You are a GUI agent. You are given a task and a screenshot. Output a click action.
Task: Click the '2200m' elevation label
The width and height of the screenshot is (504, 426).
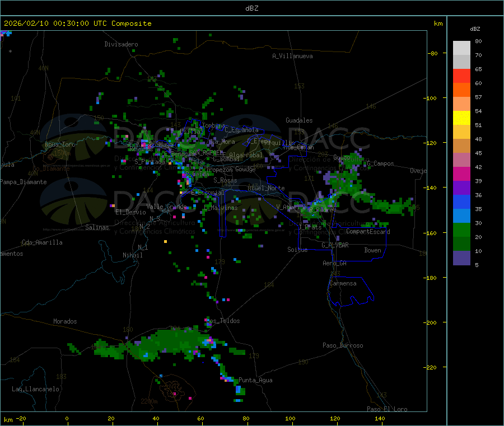tap(149, 401)
